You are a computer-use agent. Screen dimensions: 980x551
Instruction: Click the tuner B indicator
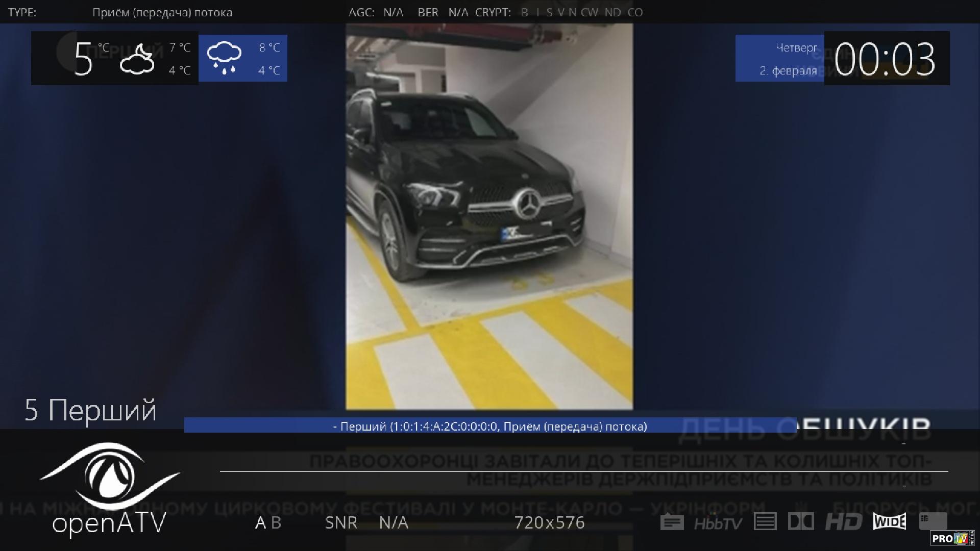coord(276,523)
